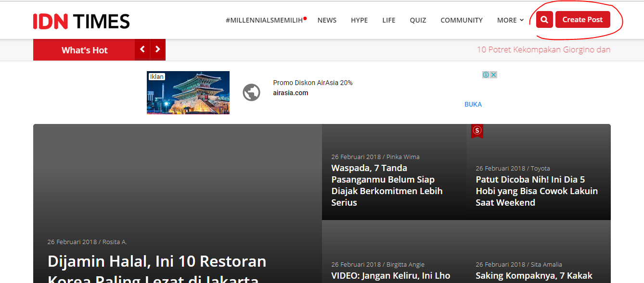
Task: Click 'Promo Diskon AirAsia 20%' ad title
Action: click(x=313, y=83)
